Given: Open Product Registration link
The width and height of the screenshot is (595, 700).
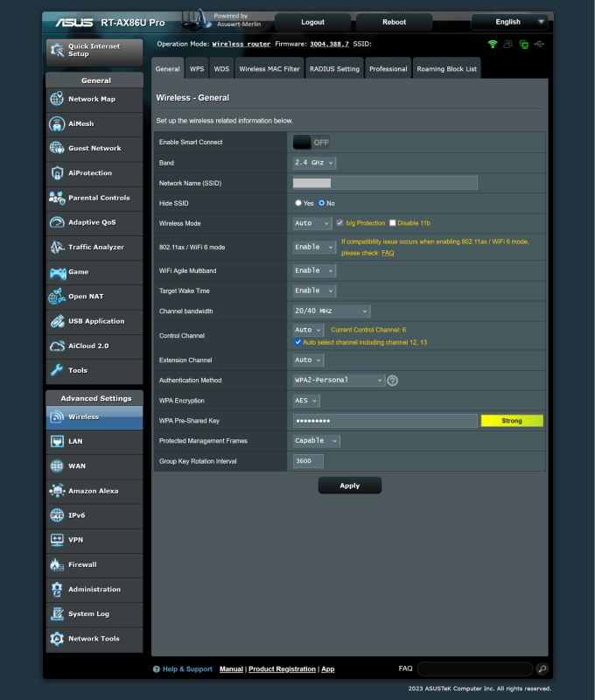Looking at the screenshot, I should click(282, 668).
